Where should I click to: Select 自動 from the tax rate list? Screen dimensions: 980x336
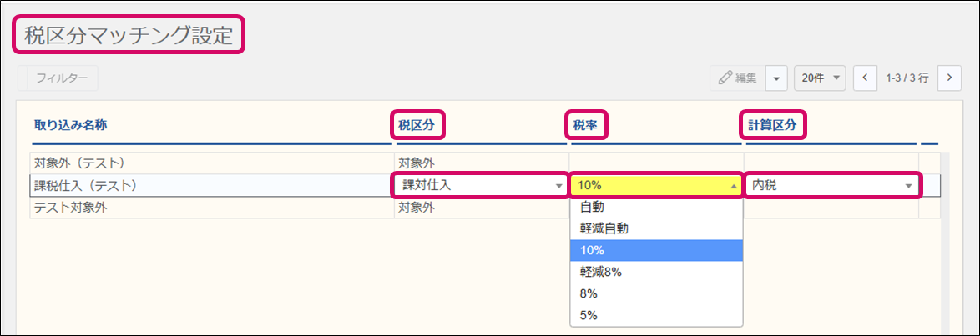point(592,207)
